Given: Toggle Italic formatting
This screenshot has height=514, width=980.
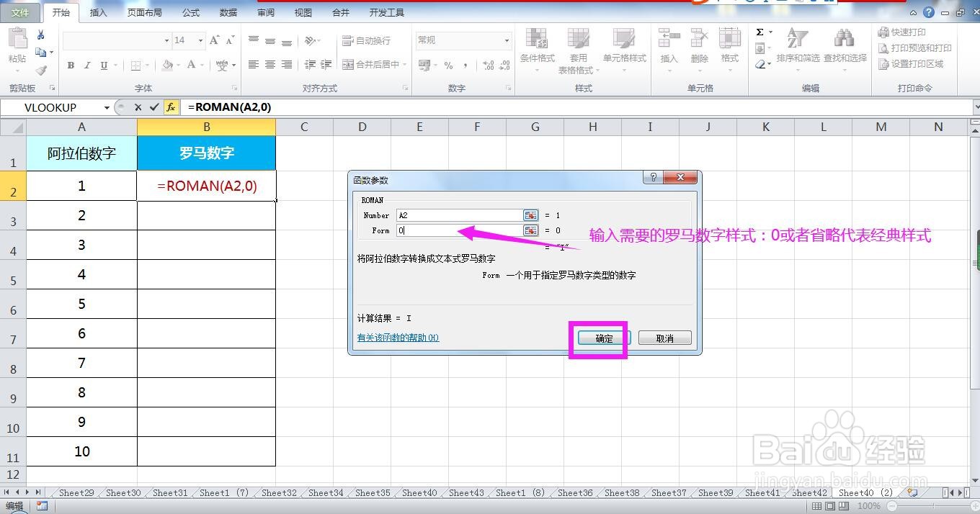Looking at the screenshot, I should [x=87, y=66].
